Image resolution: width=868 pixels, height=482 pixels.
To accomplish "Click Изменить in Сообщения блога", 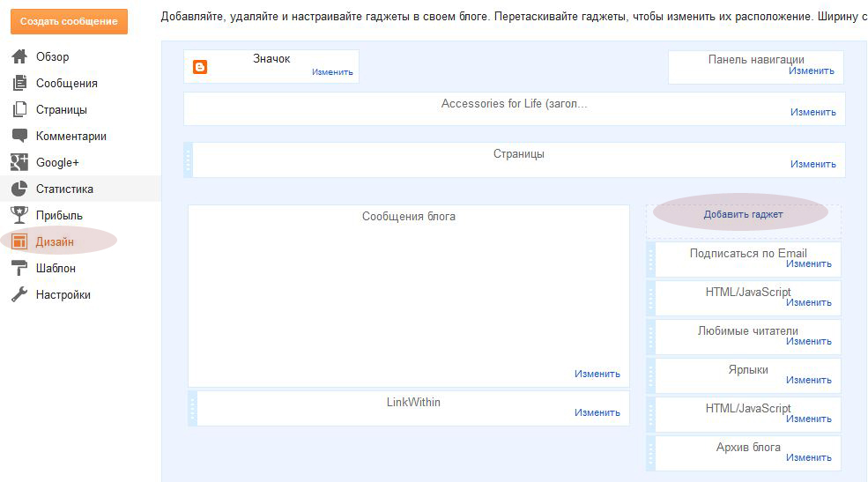I will tap(597, 374).
